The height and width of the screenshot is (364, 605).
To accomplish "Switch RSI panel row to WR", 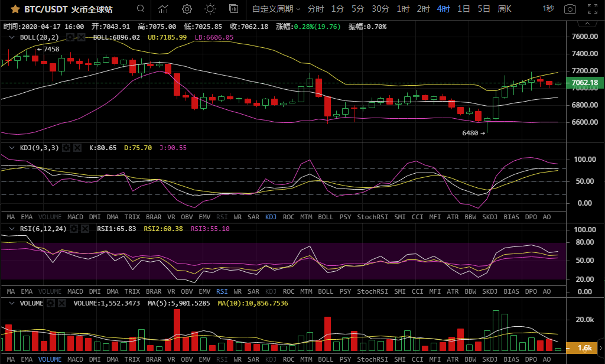I will (238, 291).
